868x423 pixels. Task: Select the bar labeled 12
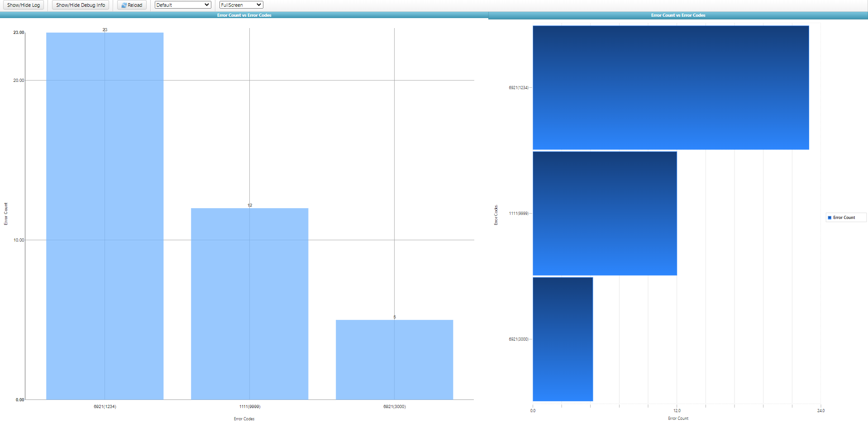pos(249,303)
